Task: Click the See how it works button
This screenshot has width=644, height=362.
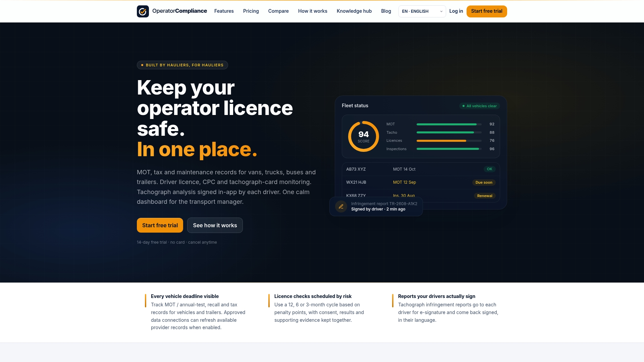Action: pos(215,225)
